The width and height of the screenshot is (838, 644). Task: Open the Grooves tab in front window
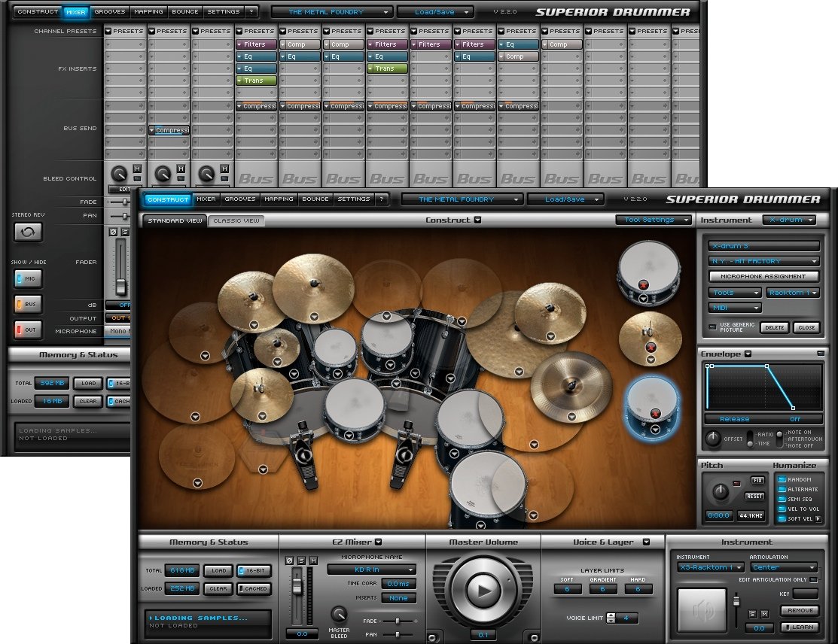[240, 199]
